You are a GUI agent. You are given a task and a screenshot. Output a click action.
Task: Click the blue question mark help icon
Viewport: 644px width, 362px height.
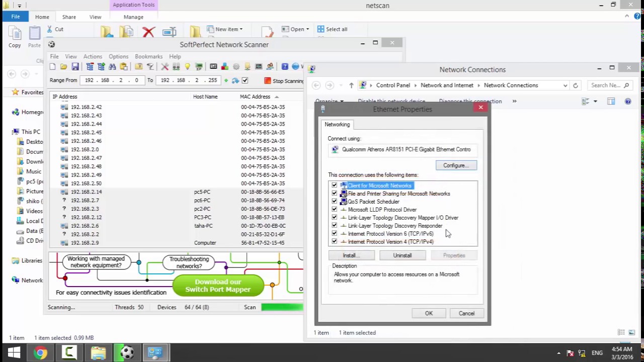point(285,67)
